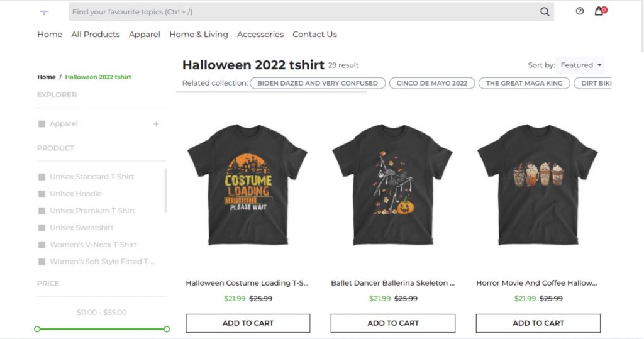Go to Accessories in navigation
Viewport: 644px width, 339px height.
[x=260, y=35]
